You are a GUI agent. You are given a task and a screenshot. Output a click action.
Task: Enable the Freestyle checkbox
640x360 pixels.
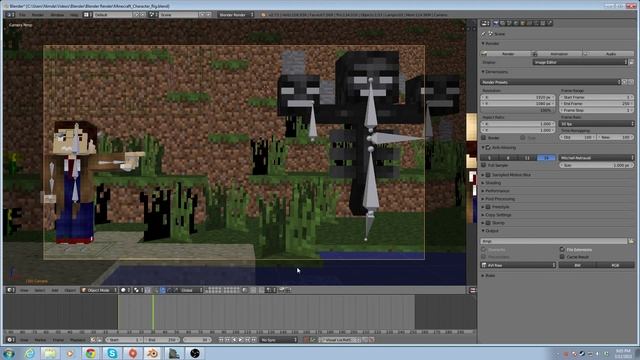(488, 207)
